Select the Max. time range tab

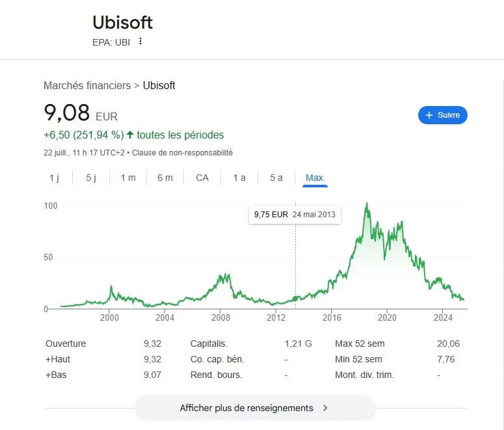coord(315,178)
